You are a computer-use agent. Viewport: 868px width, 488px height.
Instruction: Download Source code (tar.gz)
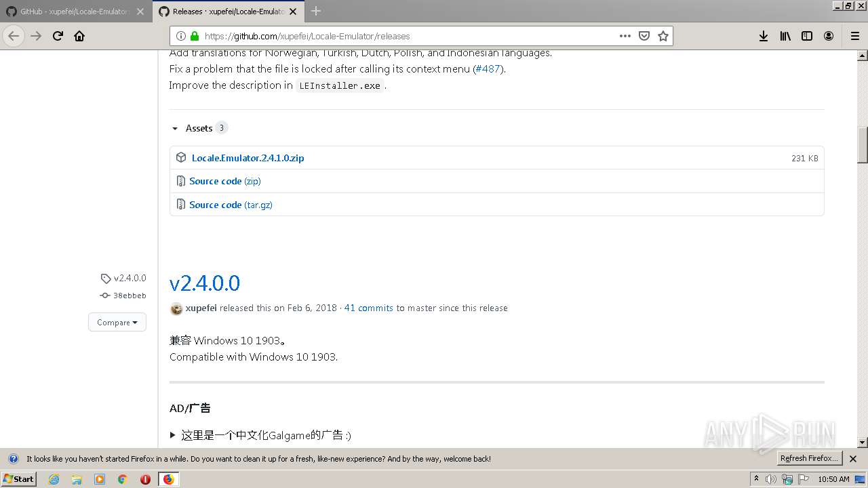coord(231,205)
